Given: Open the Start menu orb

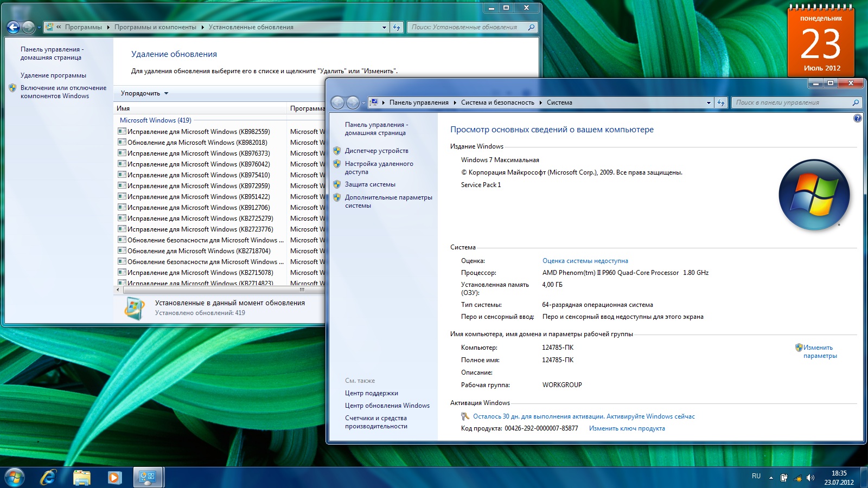Looking at the screenshot, I should click(14, 477).
